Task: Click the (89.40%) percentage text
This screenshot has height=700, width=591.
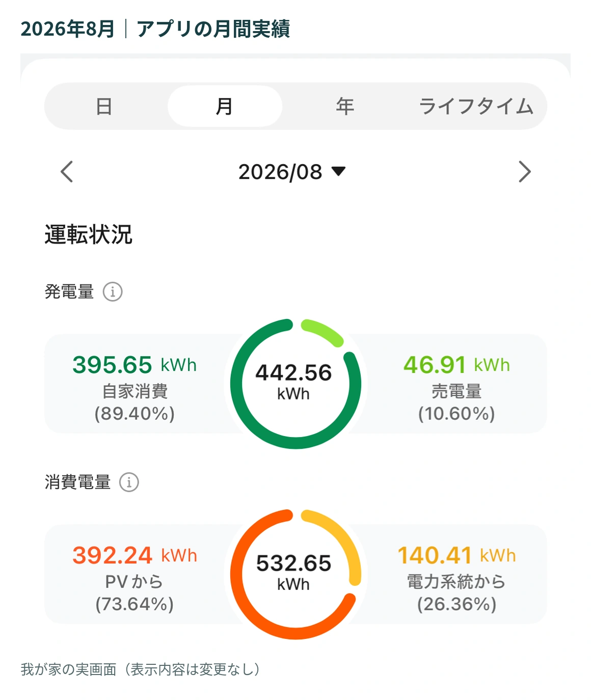Action: pos(135,413)
